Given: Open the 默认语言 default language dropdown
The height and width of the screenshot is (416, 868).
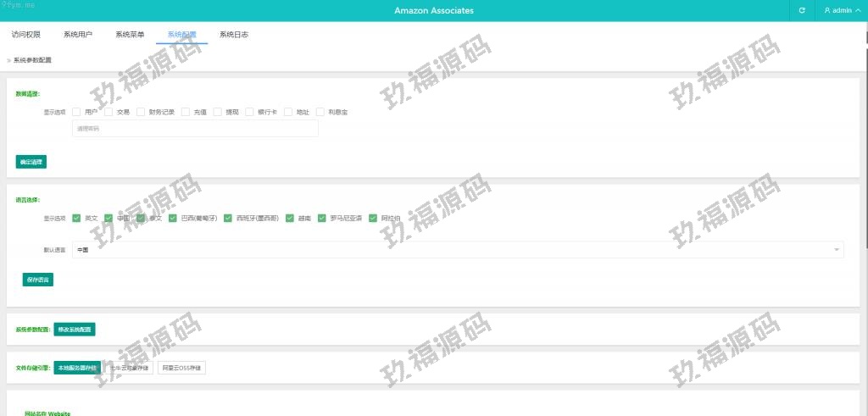Looking at the screenshot, I should click(x=458, y=250).
